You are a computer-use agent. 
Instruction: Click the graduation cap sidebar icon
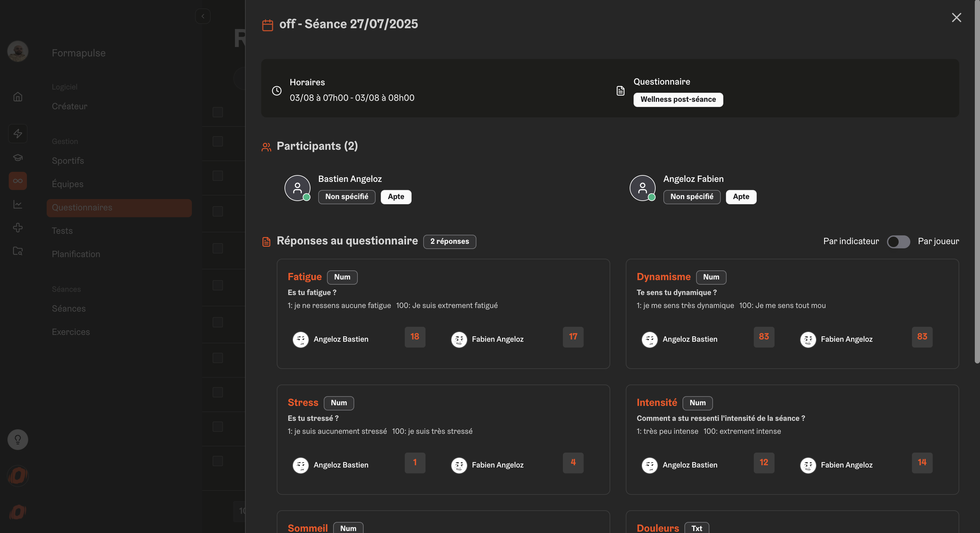pyautogui.click(x=17, y=157)
